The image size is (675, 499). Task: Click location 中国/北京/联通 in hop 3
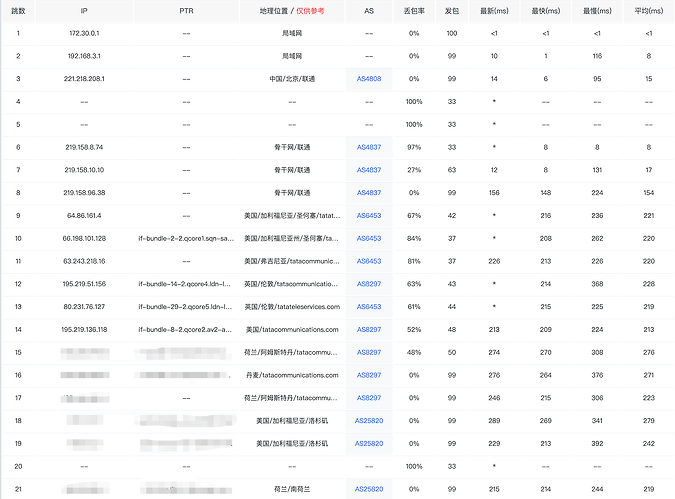(292, 79)
